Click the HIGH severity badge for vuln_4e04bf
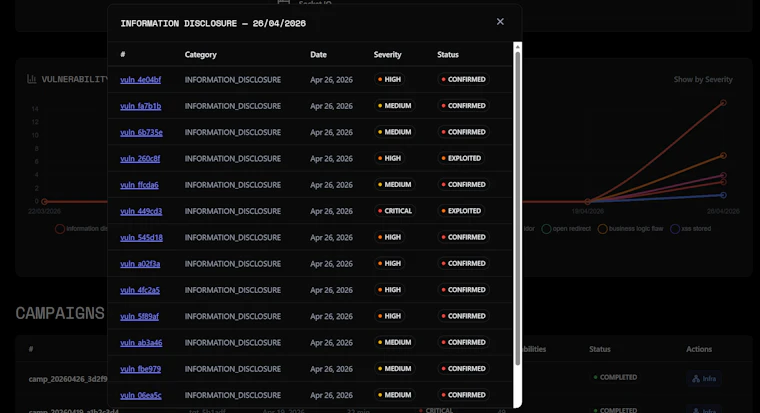Viewport: 760px width, 413px height. click(x=389, y=79)
